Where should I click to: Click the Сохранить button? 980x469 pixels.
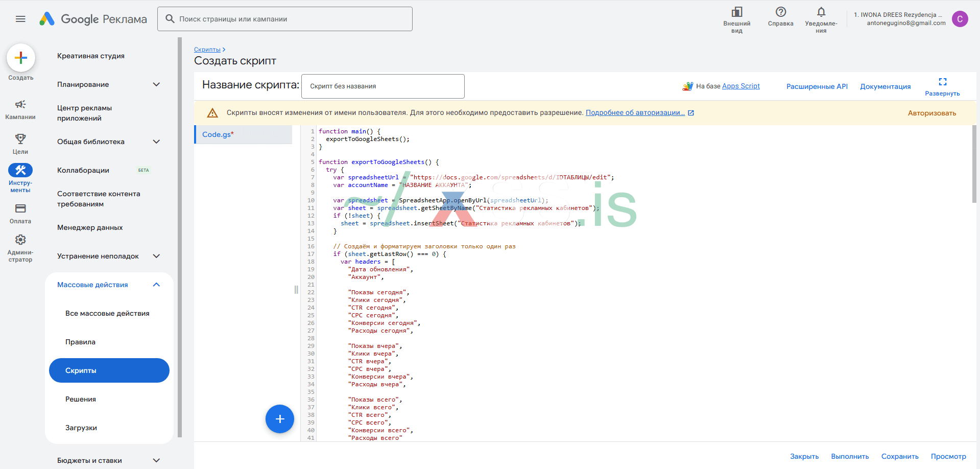point(899,456)
